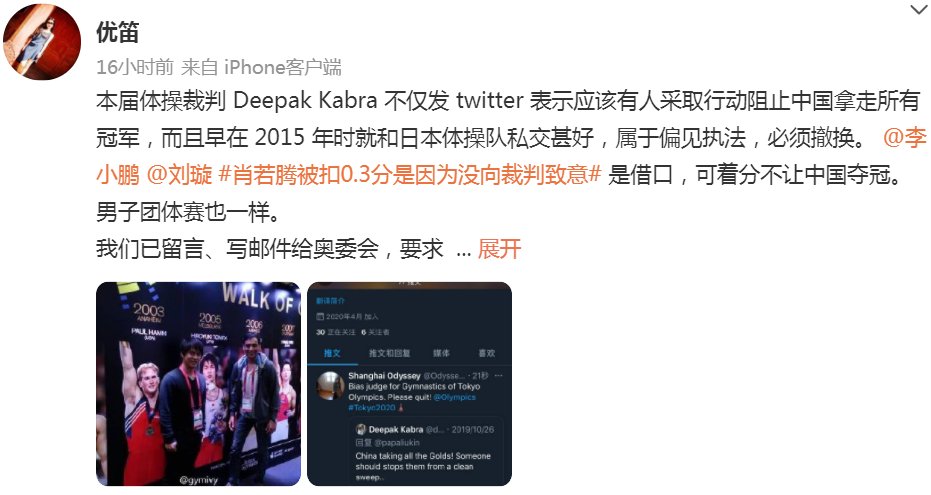Select the 推文 tab in the screenshot
Screen dimensions: 931x495
332,353
